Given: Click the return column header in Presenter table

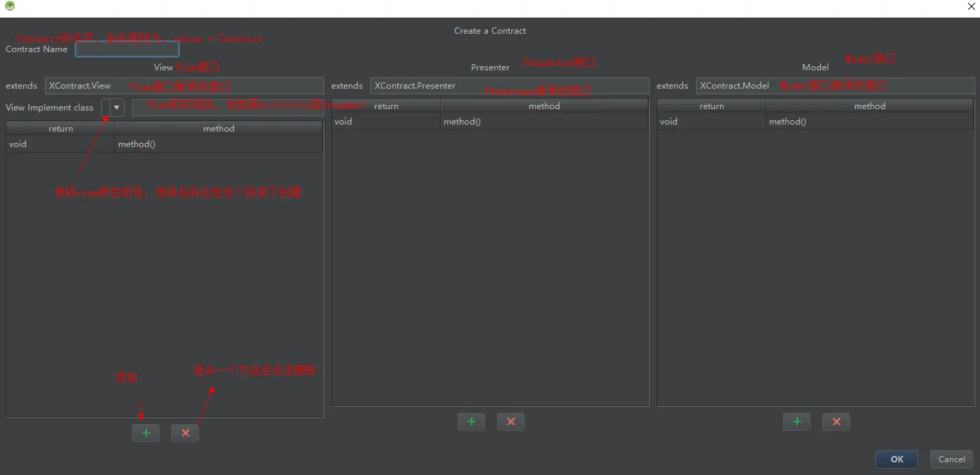Looking at the screenshot, I should 386,106.
